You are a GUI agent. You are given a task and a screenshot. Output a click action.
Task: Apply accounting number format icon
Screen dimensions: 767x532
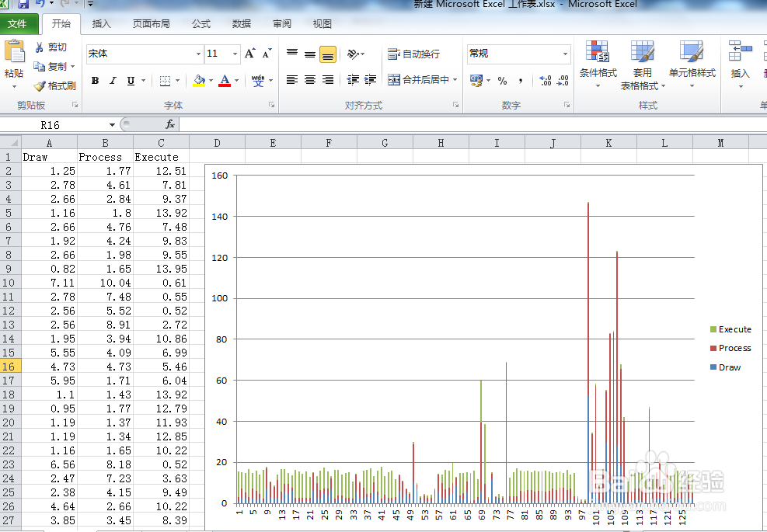tap(476, 80)
